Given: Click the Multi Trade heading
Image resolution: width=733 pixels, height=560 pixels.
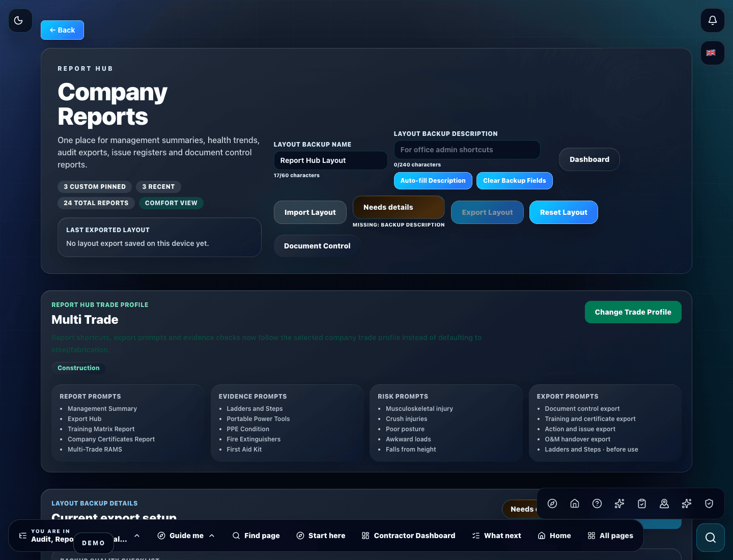Looking at the screenshot, I should tap(85, 320).
